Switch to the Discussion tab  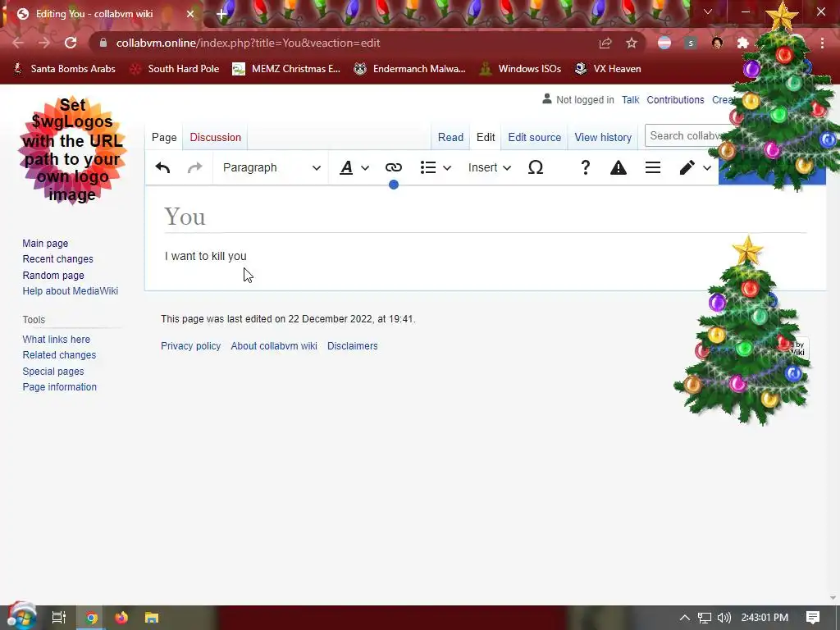[216, 137]
